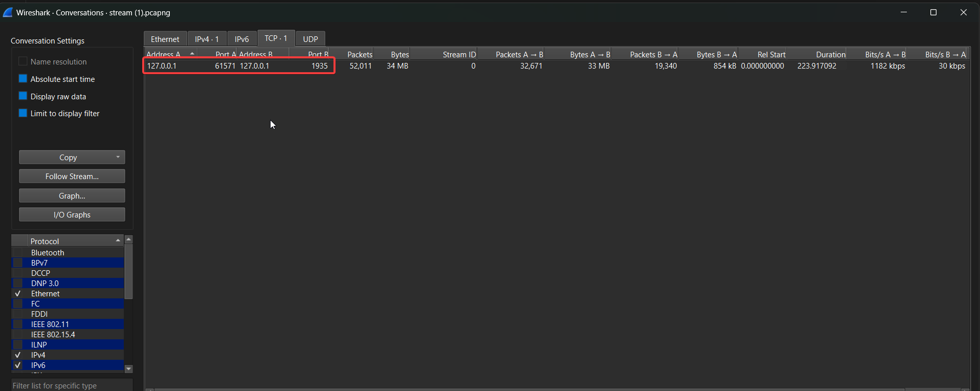This screenshot has height=391, width=980.
Task: Click the 30 kbps bitrate cell
Action: [x=952, y=66]
